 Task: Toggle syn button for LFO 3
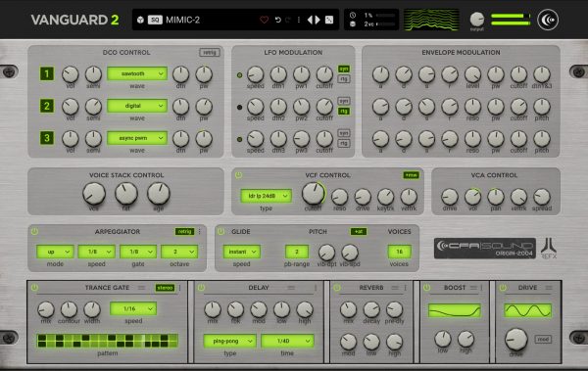point(344,133)
